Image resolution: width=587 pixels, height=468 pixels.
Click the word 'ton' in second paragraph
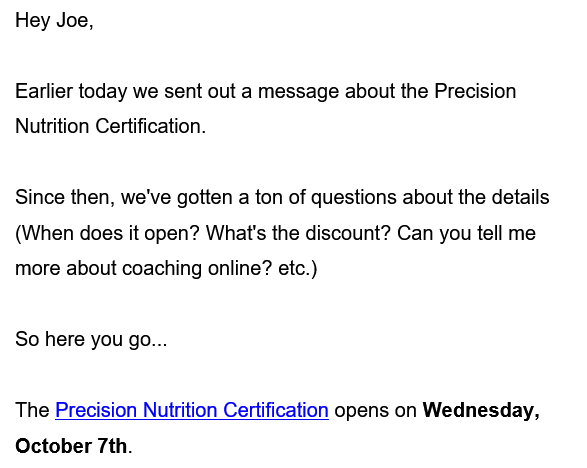269,198
